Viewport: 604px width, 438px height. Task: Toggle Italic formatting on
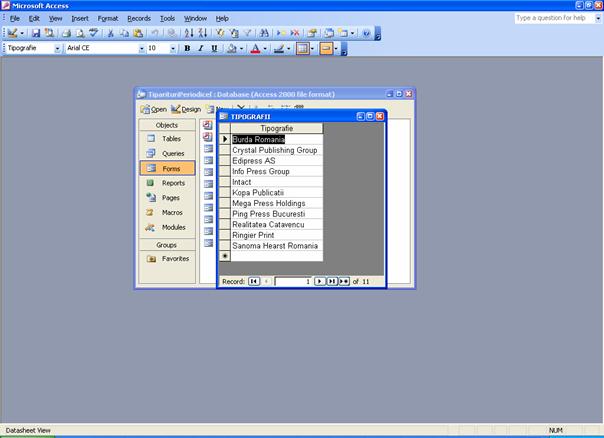(x=200, y=48)
